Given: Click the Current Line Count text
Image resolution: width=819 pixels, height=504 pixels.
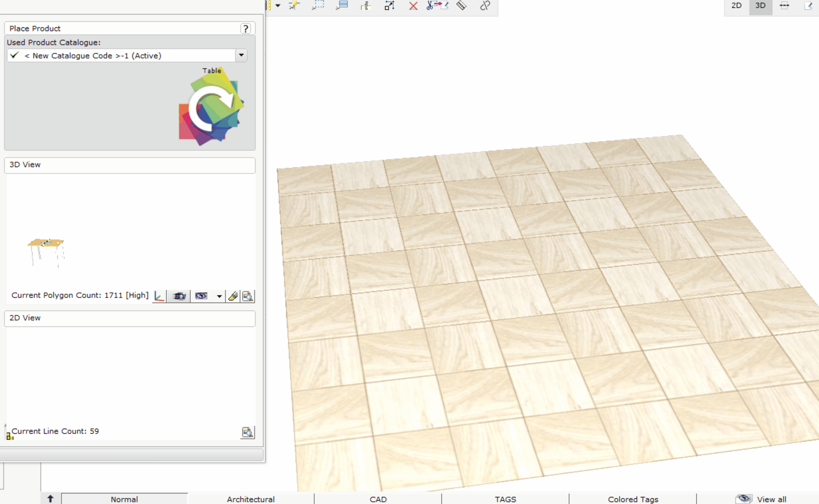Looking at the screenshot, I should (55, 431).
